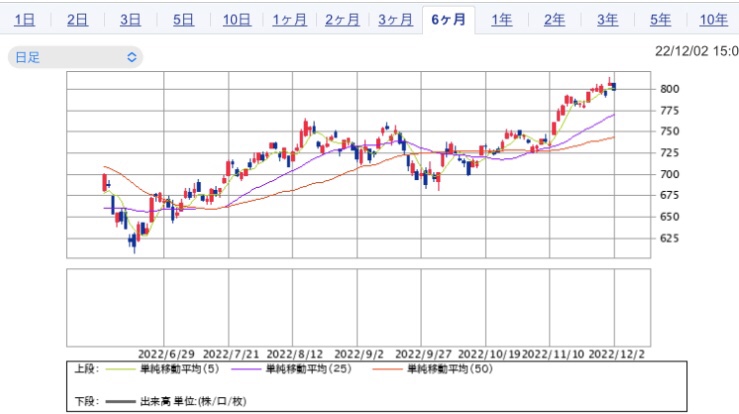Click the 22/12/02 timestamp text
Screen dimensions: 739x414
[x=697, y=51]
